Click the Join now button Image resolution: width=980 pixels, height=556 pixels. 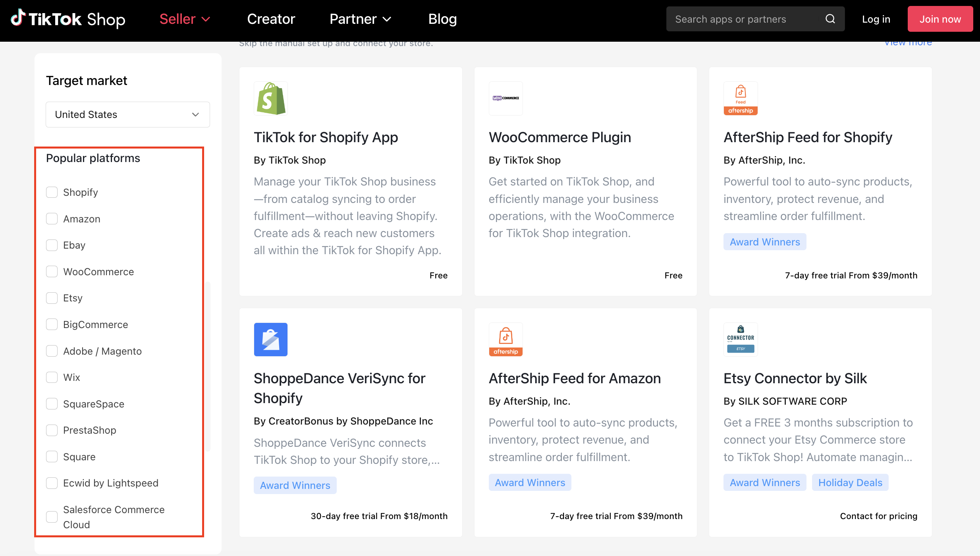point(940,19)
